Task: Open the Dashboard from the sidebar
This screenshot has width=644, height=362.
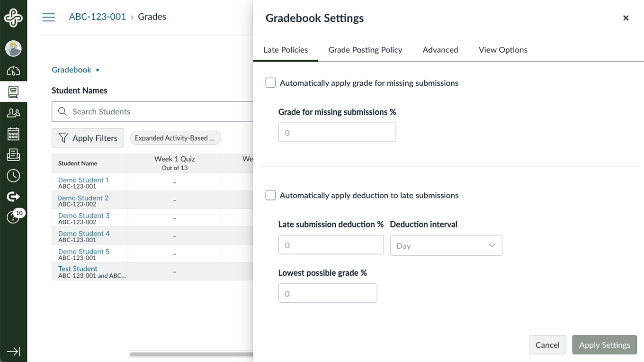Action: pyautogui.click(x=14, y=71)
